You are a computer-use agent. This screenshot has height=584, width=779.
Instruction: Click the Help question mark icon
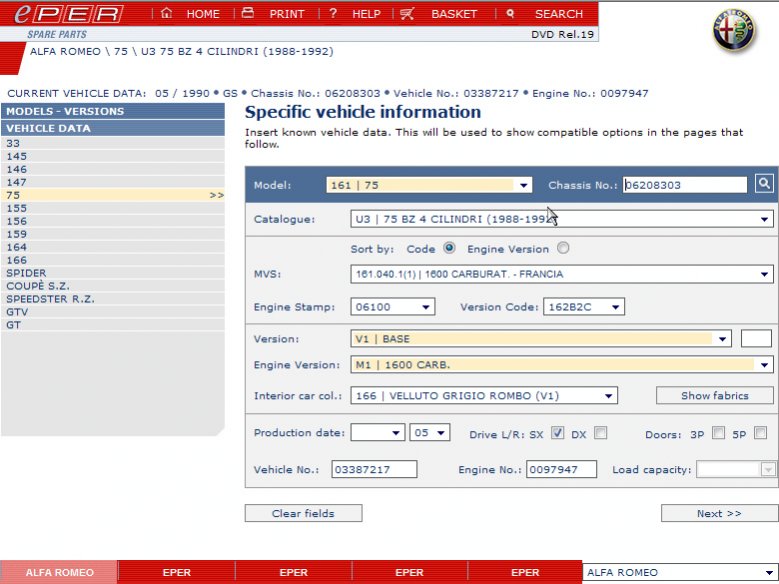332,14
